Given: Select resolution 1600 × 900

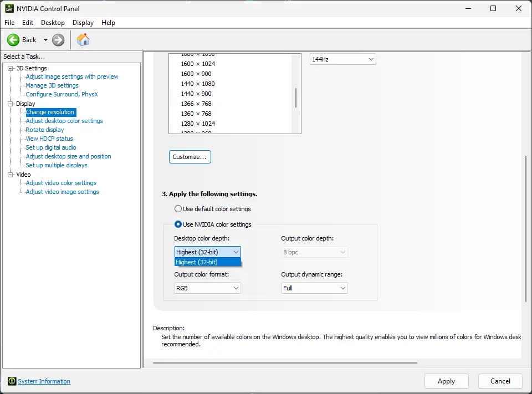Looking at the screenshot, I should point(196,74).
